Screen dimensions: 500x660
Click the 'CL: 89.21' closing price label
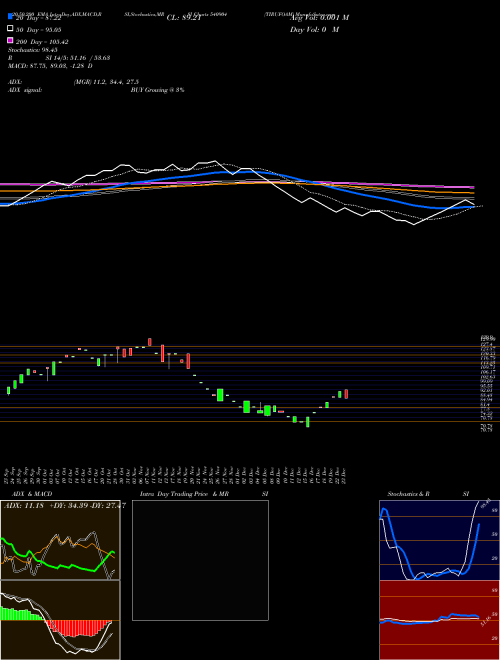point(184,18)
